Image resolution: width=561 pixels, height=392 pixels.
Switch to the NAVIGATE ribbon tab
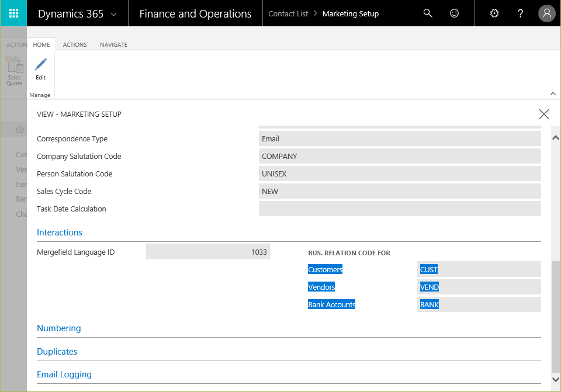coord(113,45)
